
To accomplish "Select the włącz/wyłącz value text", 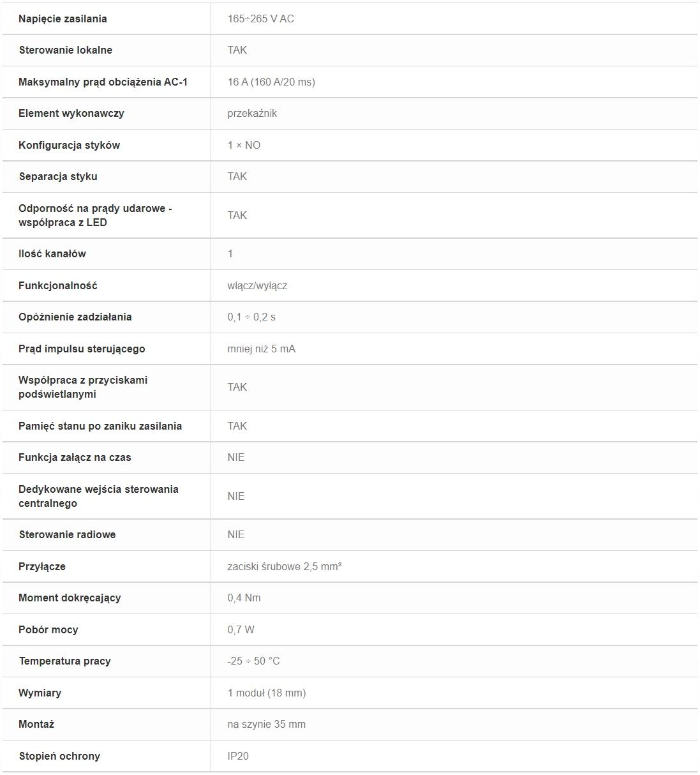I will 257,285.
